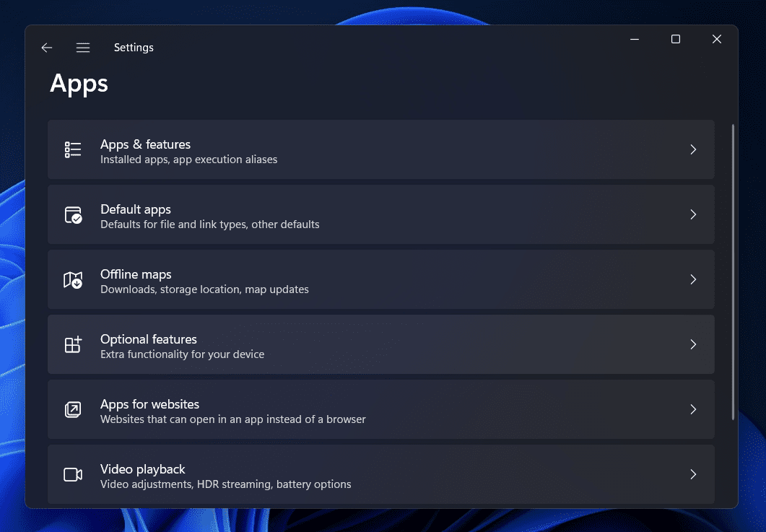
Task: Open Default apps title text
Action: (x=136, y=209)
